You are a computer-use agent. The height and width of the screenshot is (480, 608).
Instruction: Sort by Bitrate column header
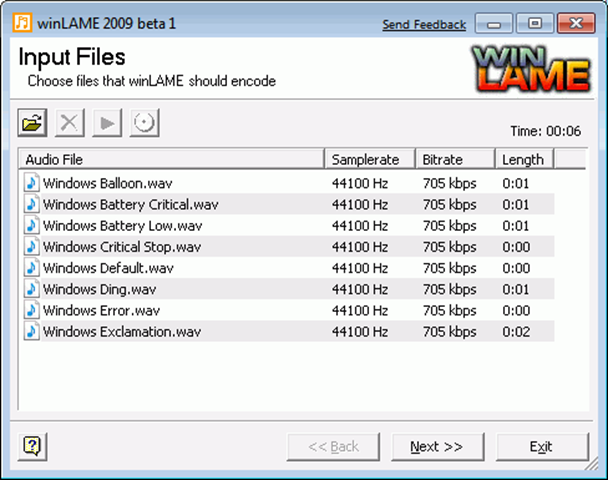point(454,159)
